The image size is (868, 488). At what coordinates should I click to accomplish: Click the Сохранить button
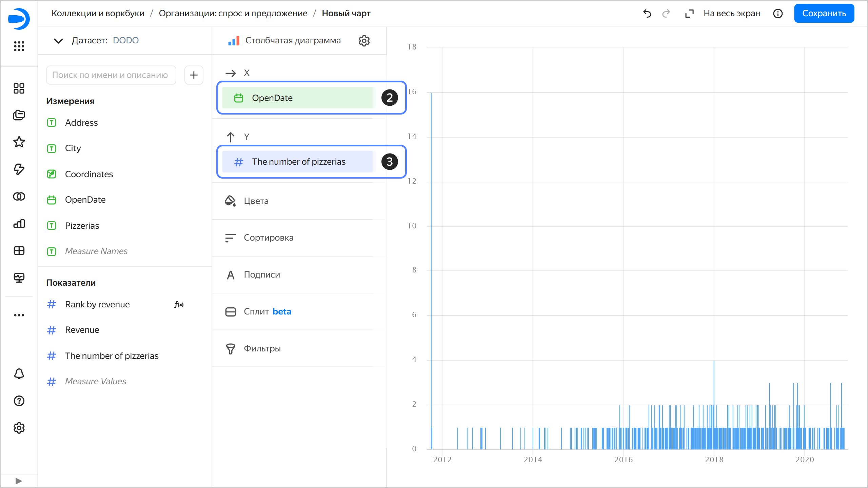click(824, 14)
